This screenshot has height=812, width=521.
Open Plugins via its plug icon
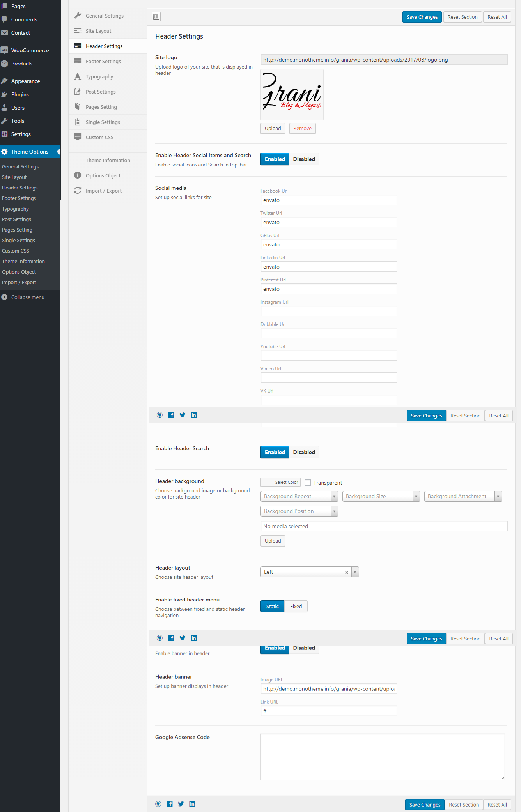5,94
